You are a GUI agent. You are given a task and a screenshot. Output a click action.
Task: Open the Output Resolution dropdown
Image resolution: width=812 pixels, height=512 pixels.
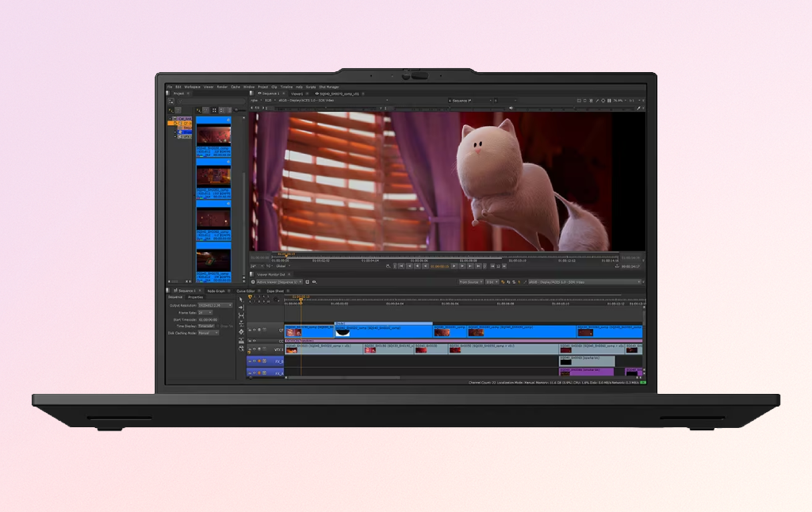(214, 305)
